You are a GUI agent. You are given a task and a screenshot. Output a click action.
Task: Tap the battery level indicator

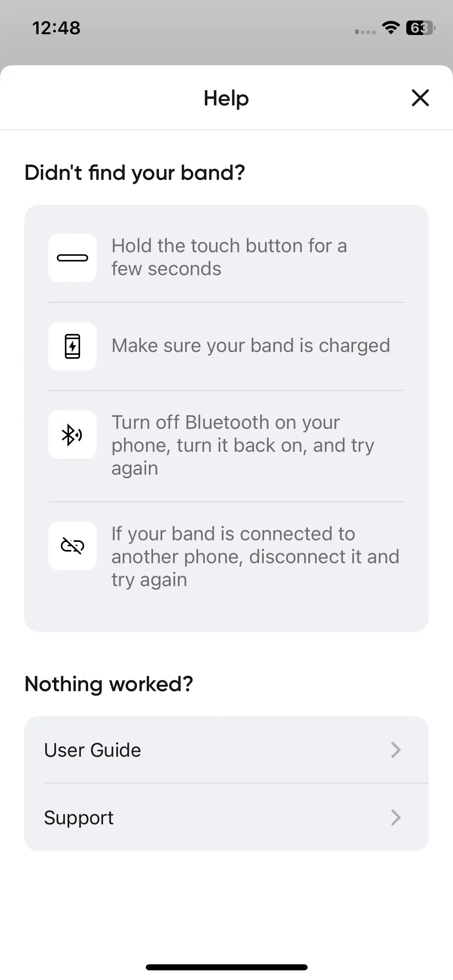[420, 28]
